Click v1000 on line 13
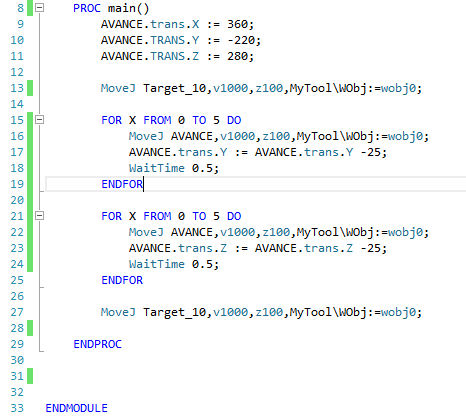Viewport: 466px width, 419px height. pyautogui.click(x=231, y=88)
